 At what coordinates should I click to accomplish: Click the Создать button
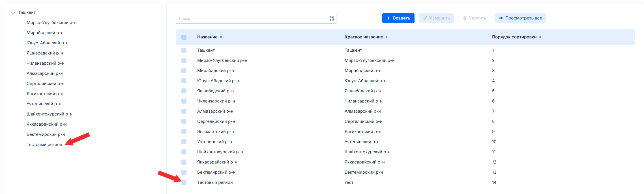(x=398, y=18)
